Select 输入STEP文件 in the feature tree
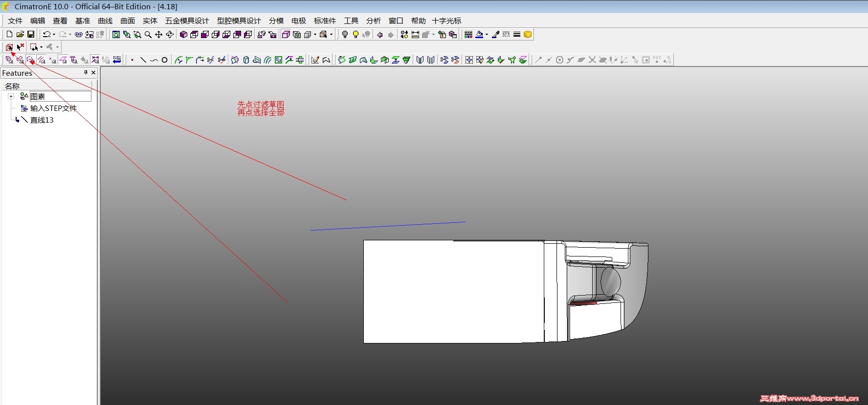 pyautogui.click(x=53, y=108)
